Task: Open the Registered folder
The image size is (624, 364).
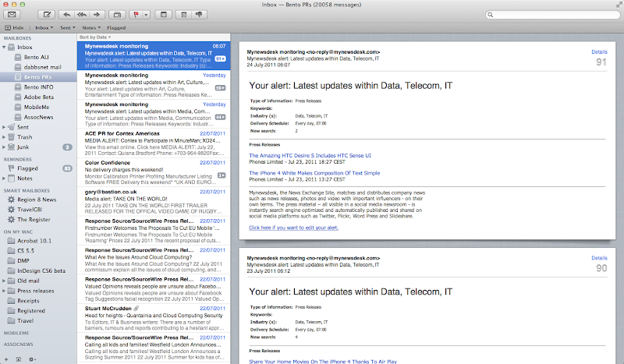Action: (38, 311)
